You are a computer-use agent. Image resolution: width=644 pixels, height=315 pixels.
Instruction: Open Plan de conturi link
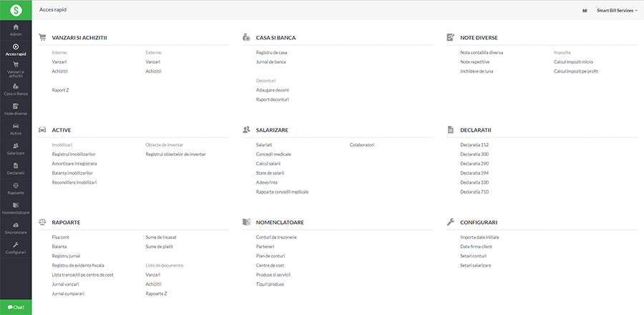tap(270, 256)
